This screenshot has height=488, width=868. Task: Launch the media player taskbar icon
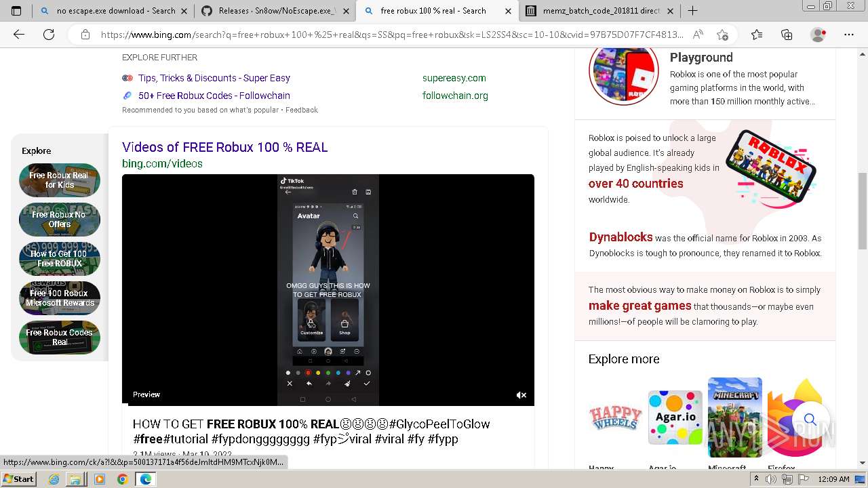(x=100, y=479)
